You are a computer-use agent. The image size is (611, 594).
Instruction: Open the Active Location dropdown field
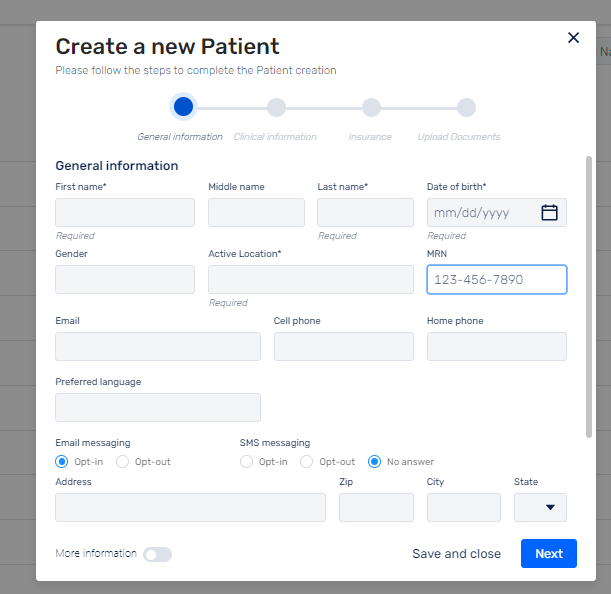pyautogui.click(x=311, y=279)
